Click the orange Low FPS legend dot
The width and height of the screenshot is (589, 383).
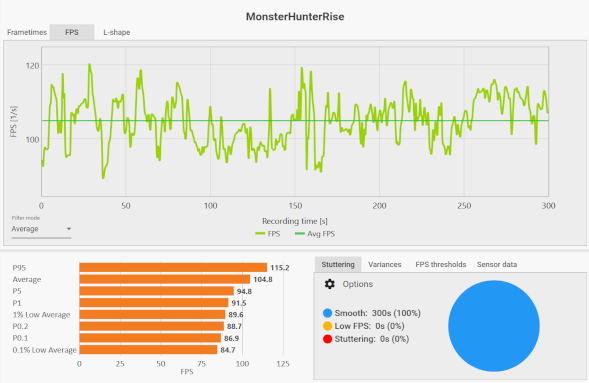pyautogui.click(x=327, y=326)
